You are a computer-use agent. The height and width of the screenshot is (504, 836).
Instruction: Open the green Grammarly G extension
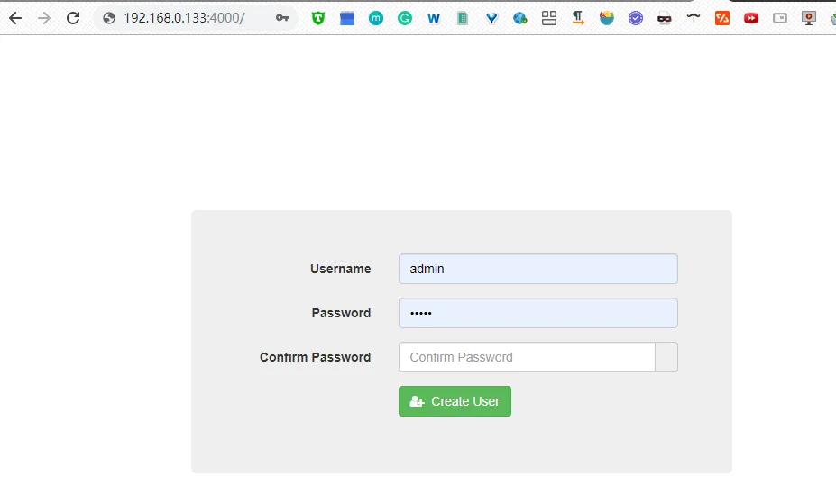(x=405, y=18)
